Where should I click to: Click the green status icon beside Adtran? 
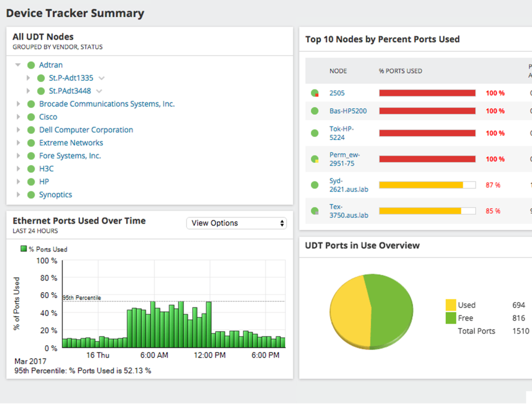31,65
